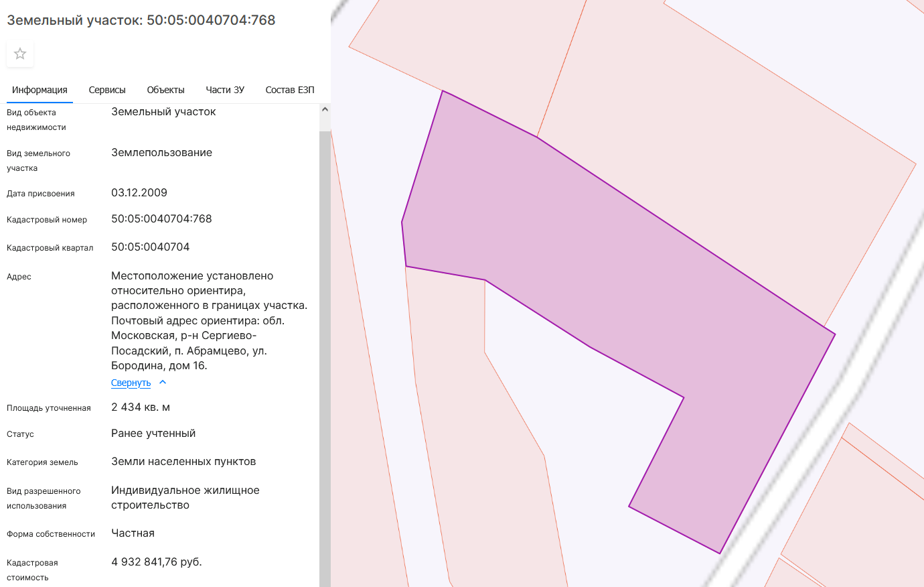The width and height of the screenshot is (924, 587).
Task: Go to the Объекты tab
Action: [x=165, y=90]
